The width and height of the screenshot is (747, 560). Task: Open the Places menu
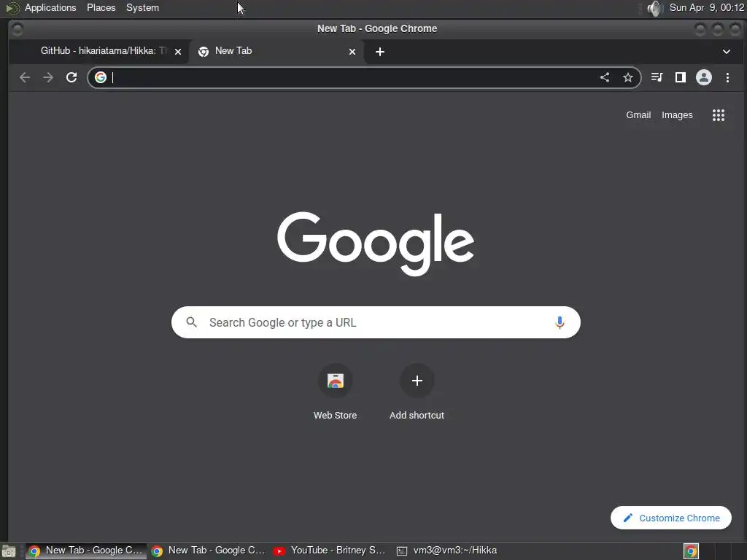pos(101,7)
